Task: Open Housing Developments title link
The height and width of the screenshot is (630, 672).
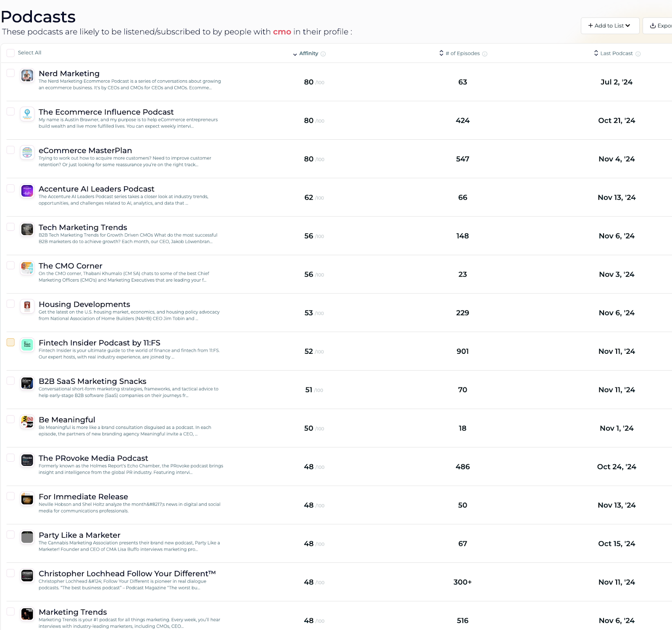Action: tap(84, 304)
